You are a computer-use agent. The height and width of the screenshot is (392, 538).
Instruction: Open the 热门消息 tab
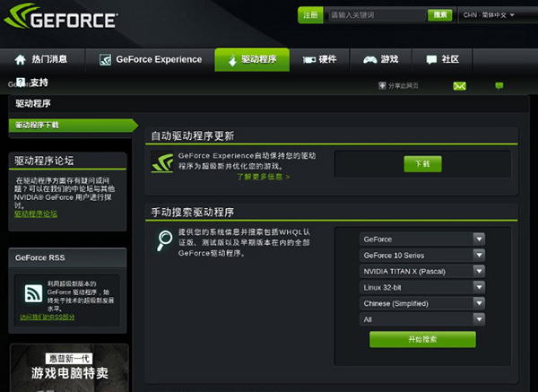pyautogui.click(x=42, y=60)
